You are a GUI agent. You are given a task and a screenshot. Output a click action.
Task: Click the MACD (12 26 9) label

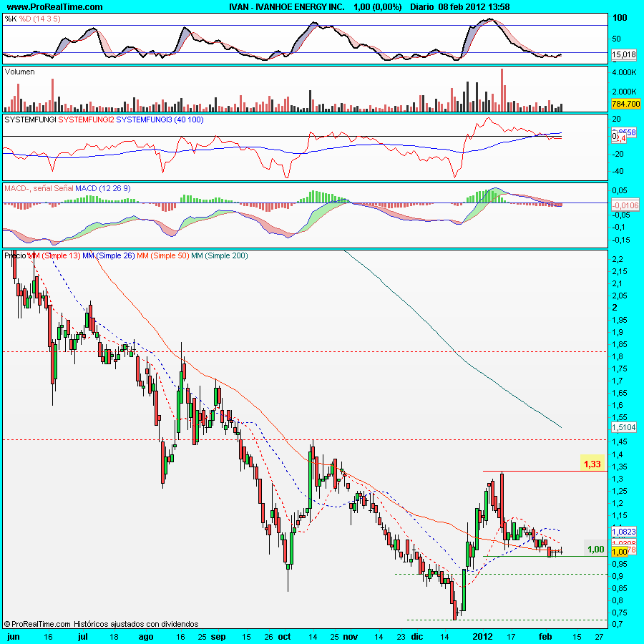pyautogui.click(x=102, y=188)
